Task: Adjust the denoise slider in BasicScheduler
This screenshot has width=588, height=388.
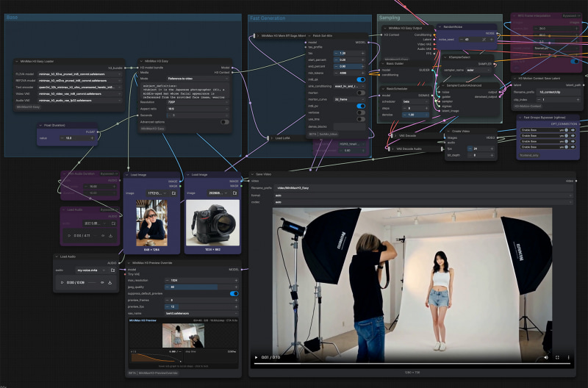Action: tap(415, 115)
